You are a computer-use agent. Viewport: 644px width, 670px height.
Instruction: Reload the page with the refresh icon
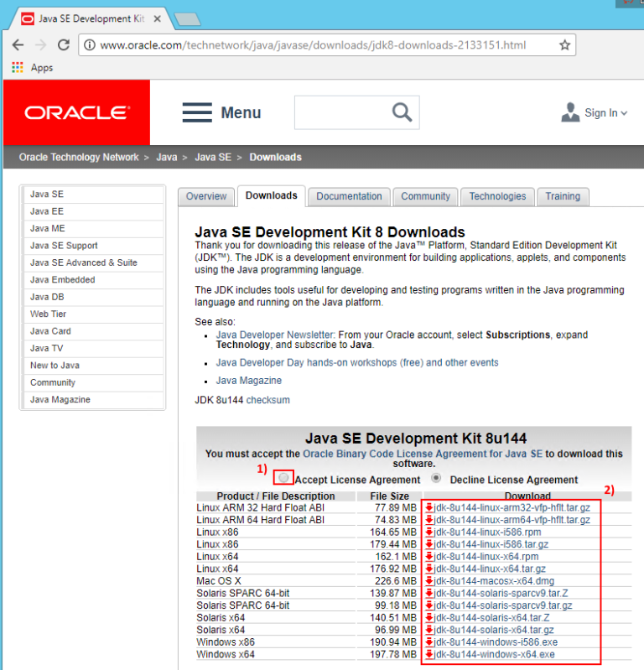[63, 45]
